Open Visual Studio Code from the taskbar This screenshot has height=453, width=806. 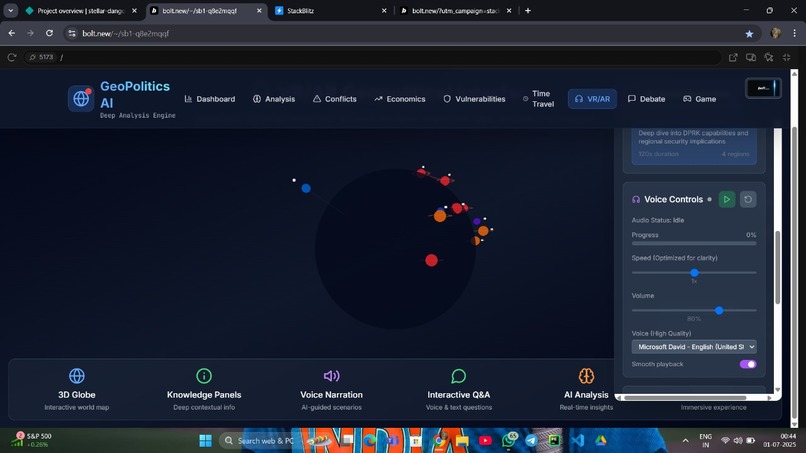coord(577,441)
